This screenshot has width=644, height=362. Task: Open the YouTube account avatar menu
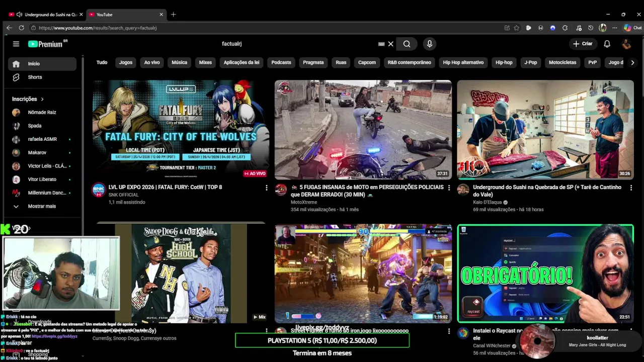click(626, 44)
